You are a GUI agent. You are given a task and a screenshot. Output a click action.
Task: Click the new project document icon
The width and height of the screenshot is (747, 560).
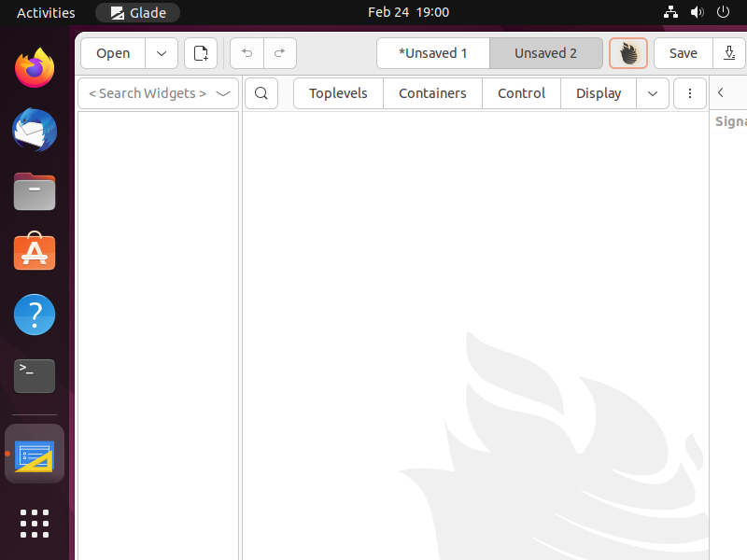pos(201,53)
